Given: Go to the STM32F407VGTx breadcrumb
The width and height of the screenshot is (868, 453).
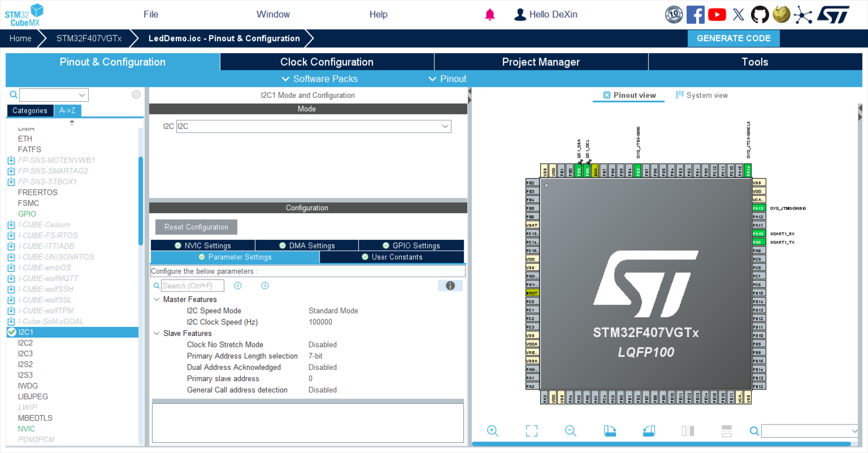Looking at the screenshot, I should (89, 38).
